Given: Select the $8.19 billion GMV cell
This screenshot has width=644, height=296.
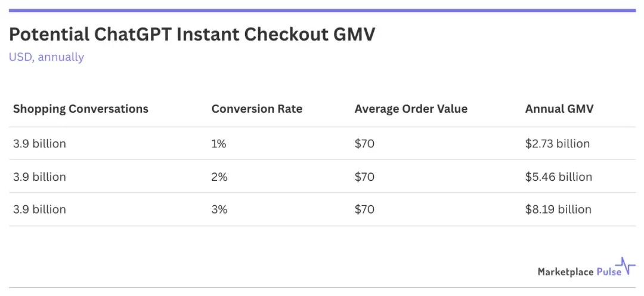Looking at the screenshot, I should [558, 209].
